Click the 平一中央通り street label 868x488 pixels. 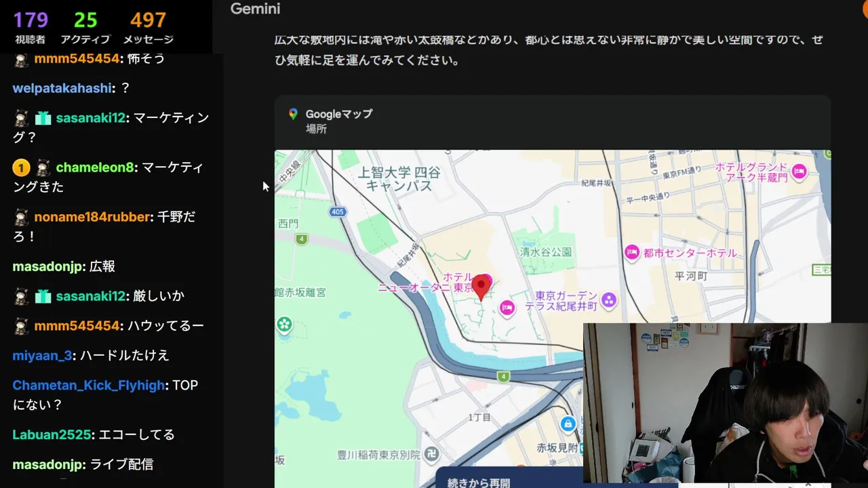point(650,197)
